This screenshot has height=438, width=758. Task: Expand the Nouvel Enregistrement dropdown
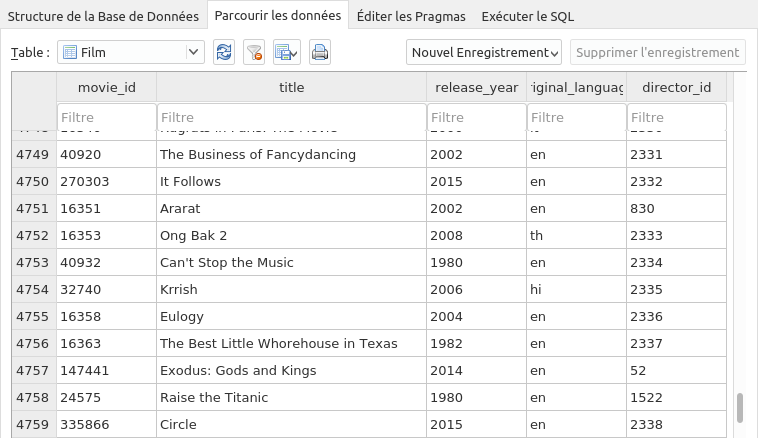484,52
